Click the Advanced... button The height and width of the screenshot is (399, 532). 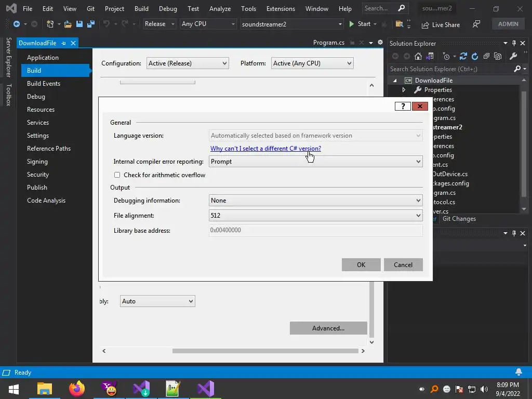(x=328, y=328)
